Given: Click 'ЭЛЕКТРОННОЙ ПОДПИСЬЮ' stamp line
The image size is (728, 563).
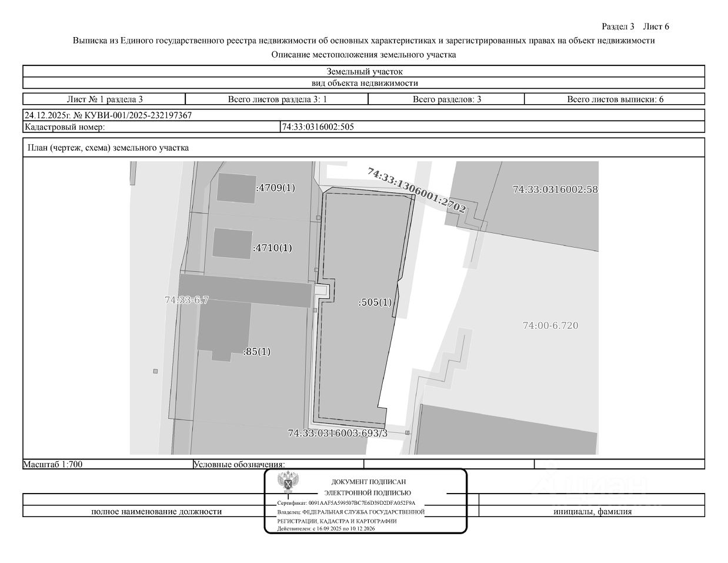Looking at the screenshot, I should [368, 493].
